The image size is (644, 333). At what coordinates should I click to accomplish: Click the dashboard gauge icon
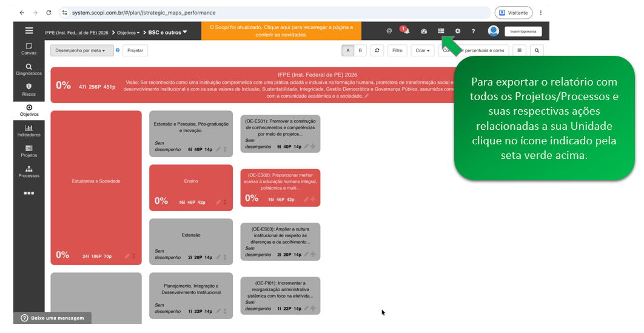point(424,31)
